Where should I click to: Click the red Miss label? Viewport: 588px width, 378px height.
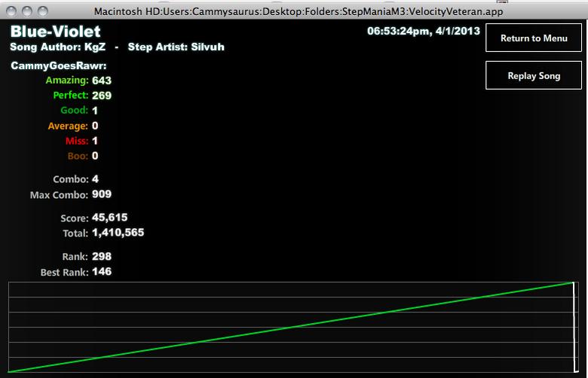point(77,141)
